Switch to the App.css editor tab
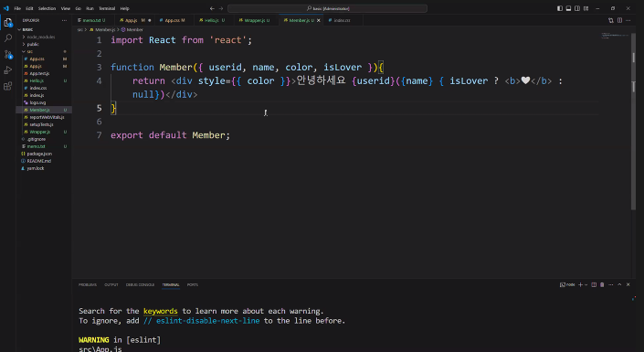The image size is (644, 352). pyautogui.click(x=174, y=20)
